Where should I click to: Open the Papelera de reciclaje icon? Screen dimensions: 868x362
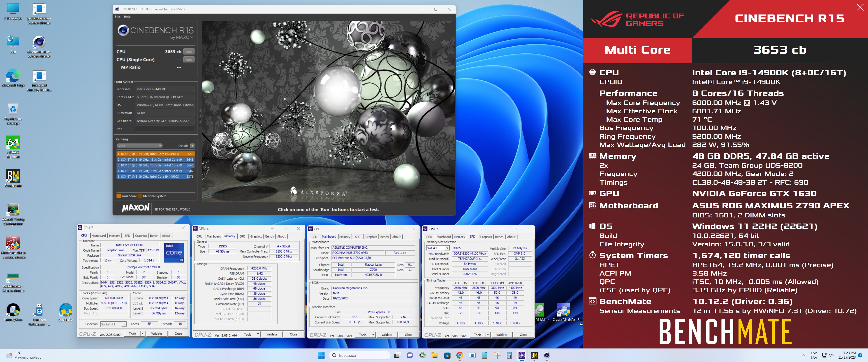point(13,114)
